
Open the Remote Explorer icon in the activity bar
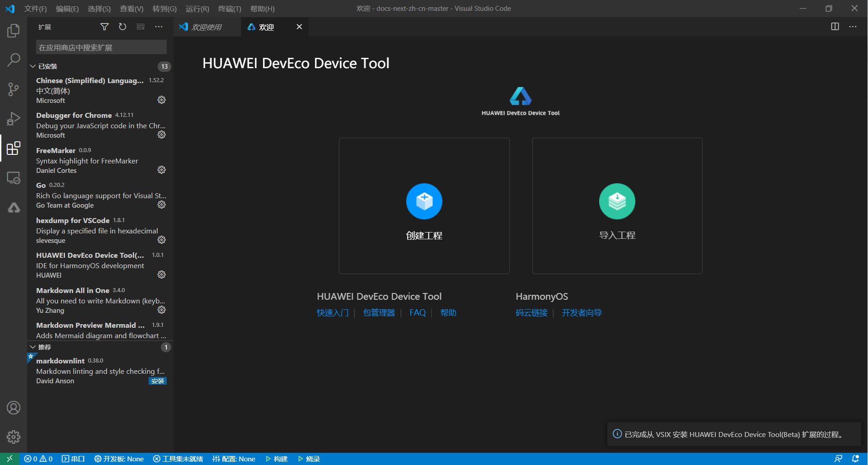click(x=14, y=178)
